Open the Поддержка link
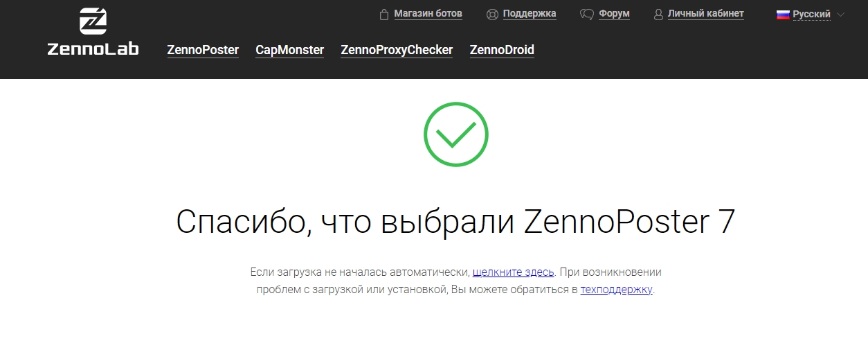This screenshot has width=868, height=359. pyautogui.click(x=530, y=13)
